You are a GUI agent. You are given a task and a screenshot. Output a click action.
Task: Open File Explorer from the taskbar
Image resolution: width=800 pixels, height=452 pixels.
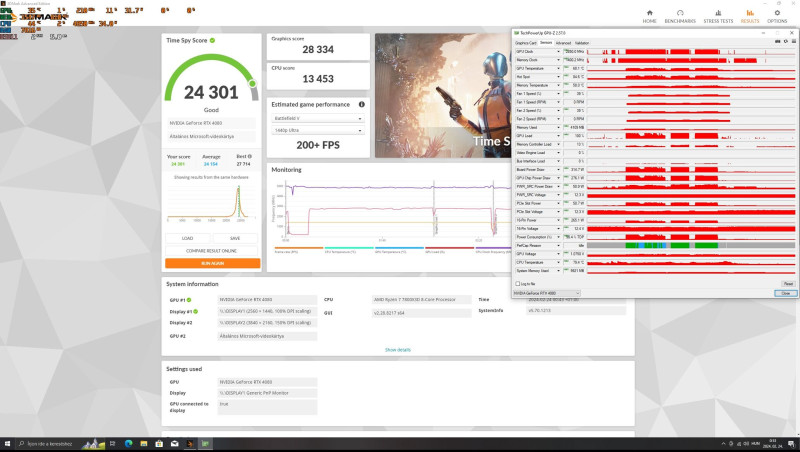[144, 444]
